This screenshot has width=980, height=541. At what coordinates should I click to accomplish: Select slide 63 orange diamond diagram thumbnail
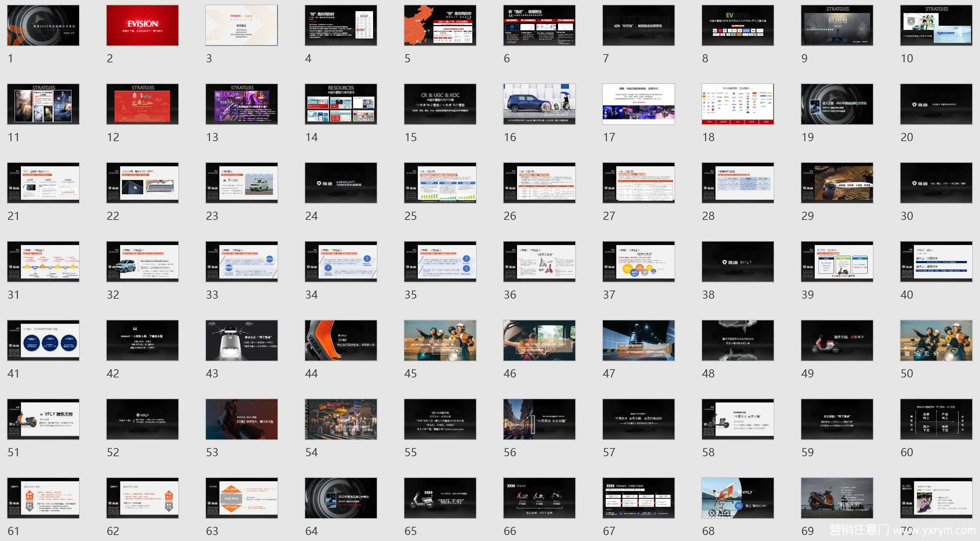(x=242, y=498)
